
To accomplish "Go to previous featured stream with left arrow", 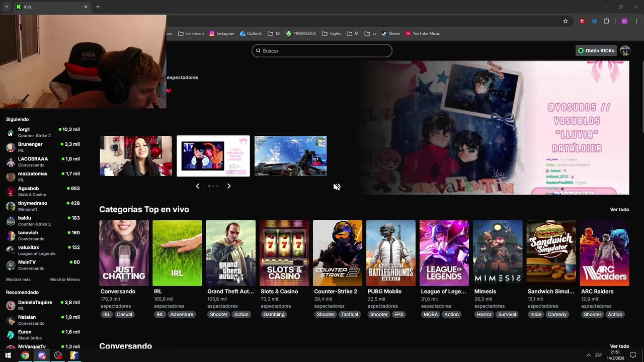I will click(x=197, y=186).
